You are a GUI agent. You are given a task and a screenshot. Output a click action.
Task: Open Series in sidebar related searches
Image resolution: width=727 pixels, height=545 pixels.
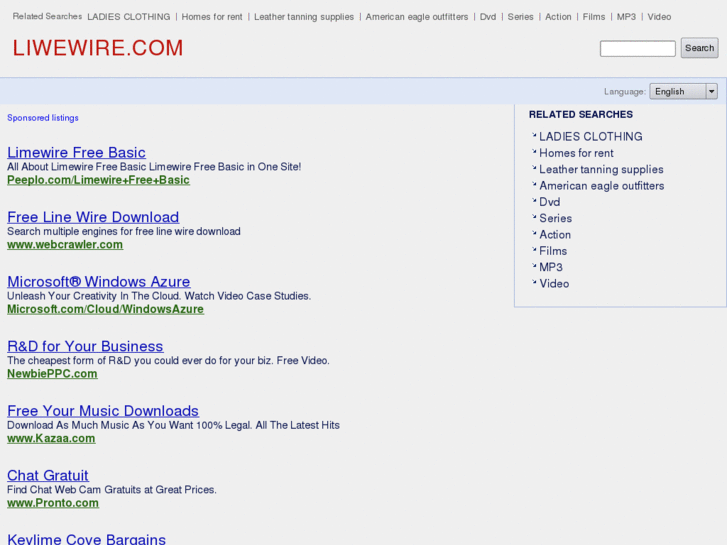coord(555,218)
